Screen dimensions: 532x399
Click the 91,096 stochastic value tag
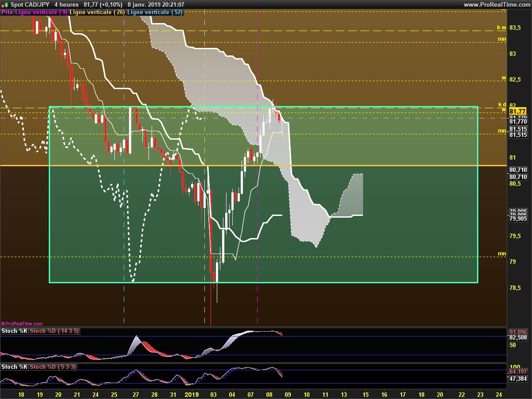click(518, 332)
